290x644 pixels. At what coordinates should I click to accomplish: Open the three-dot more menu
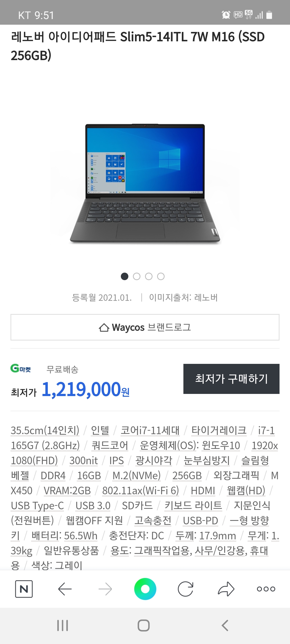point(266,589)
